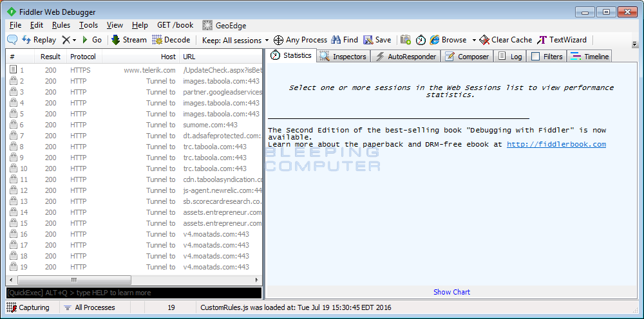The height and width of the screenshot is (319, 644).
Task: Open the Edit menu
Action: tap(37, 25)
